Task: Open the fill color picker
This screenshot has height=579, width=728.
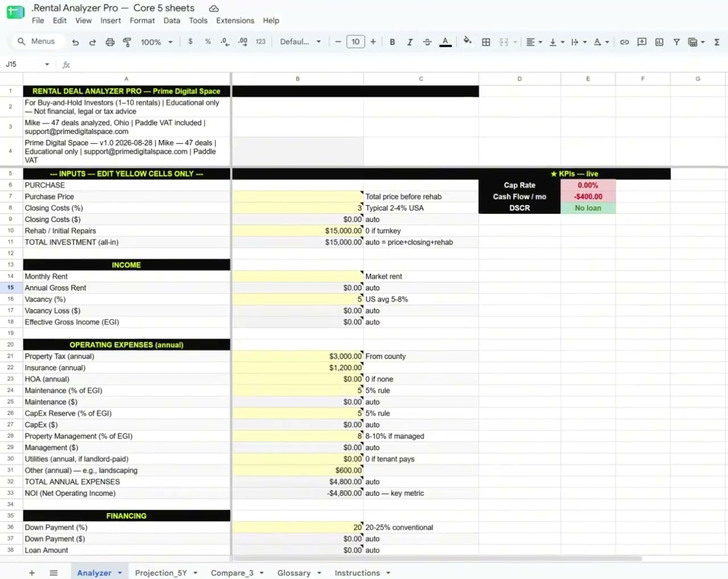Action: click(467, 41)
